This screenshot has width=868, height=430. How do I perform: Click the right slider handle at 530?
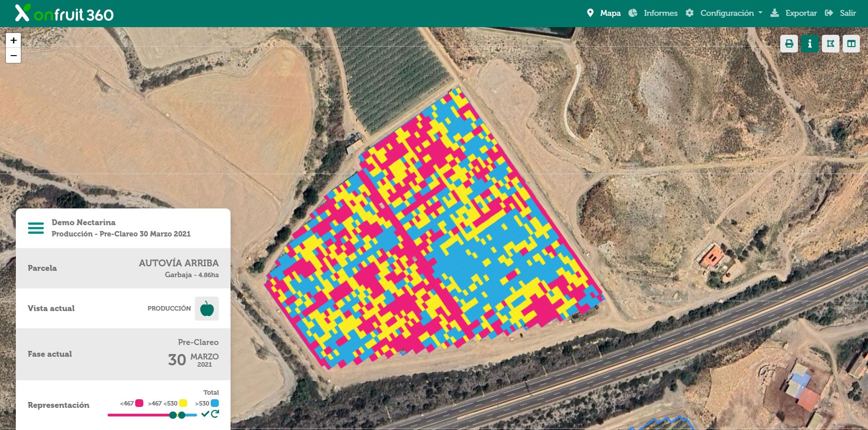tap(182, 415)
